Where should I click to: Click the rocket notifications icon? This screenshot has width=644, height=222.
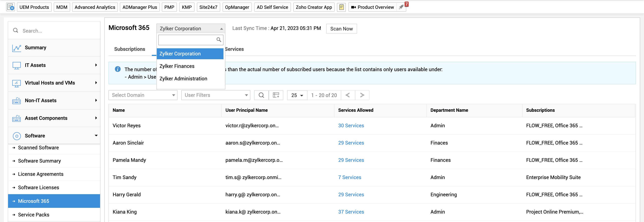(401, 7)
